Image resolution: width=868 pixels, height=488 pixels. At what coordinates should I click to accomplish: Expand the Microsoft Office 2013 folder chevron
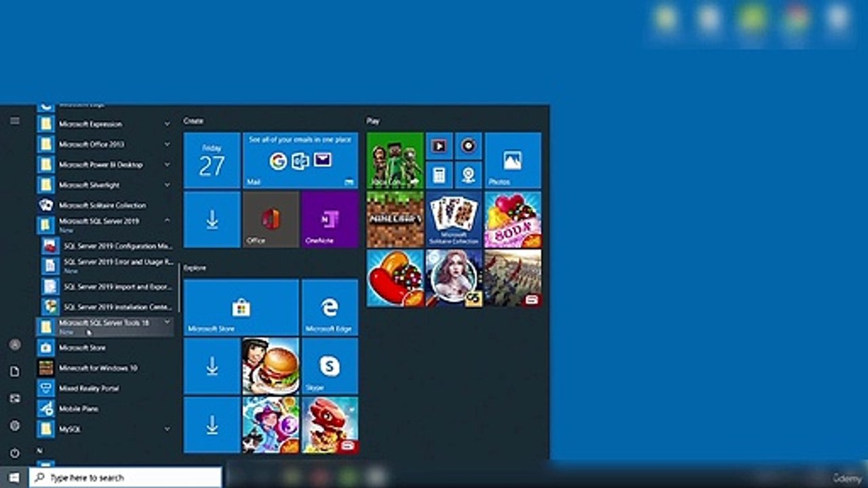pyautogui.click(x=167, y=144)
